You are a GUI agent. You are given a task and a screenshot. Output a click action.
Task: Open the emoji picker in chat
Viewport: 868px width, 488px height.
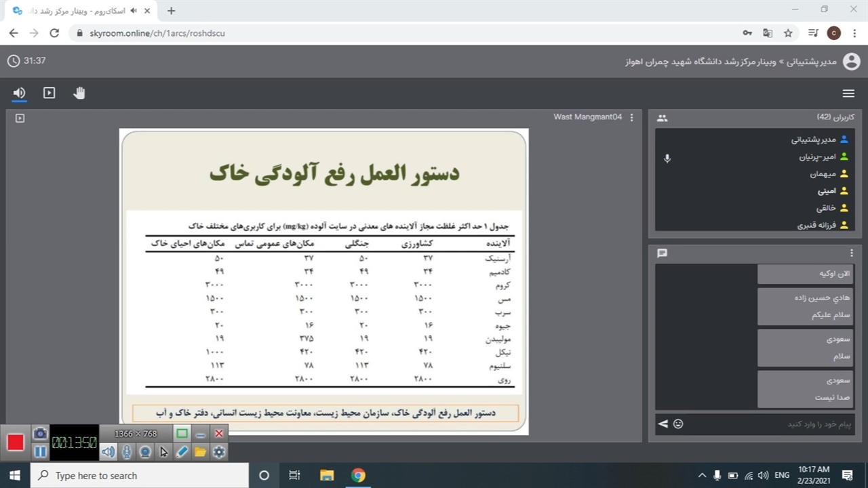pyautogui.click(x=678, y=424)
